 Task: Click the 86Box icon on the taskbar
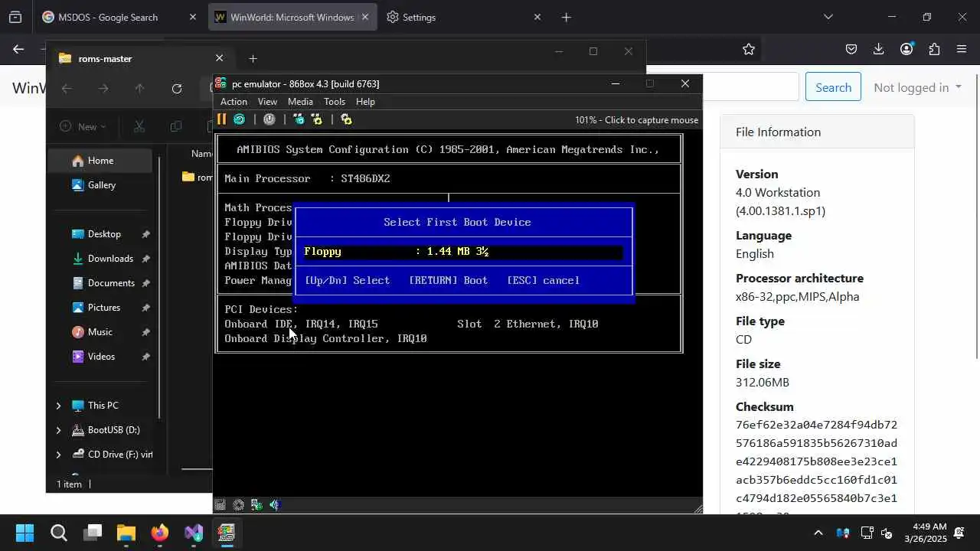[227, 533]
